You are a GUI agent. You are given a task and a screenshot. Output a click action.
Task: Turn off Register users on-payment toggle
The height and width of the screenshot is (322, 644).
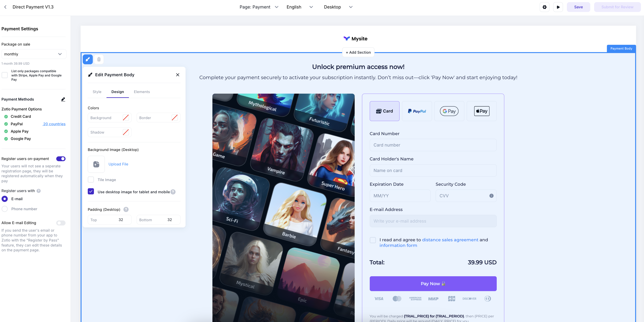(61, 159)
